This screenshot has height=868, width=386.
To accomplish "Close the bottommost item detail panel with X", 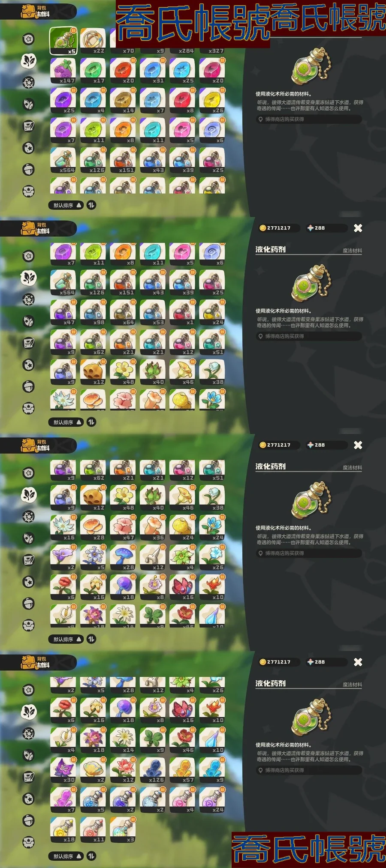I will click(x=358, y=662).
